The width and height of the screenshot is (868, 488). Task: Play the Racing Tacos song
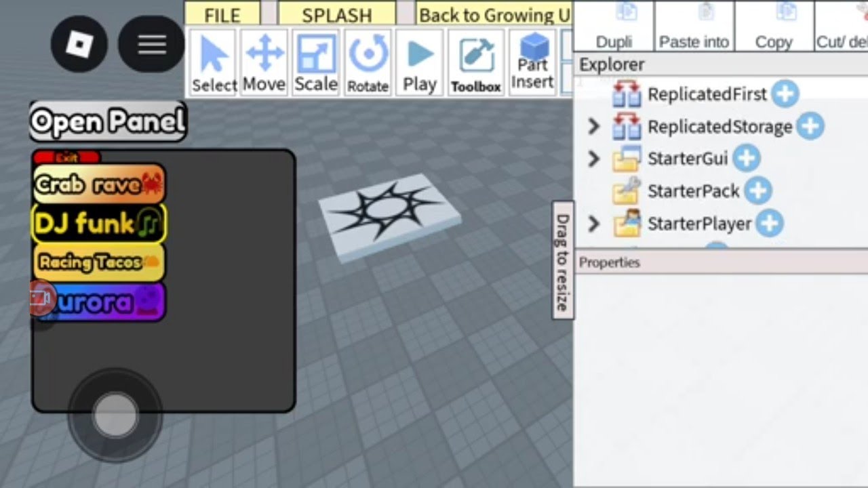coord(99,262)
